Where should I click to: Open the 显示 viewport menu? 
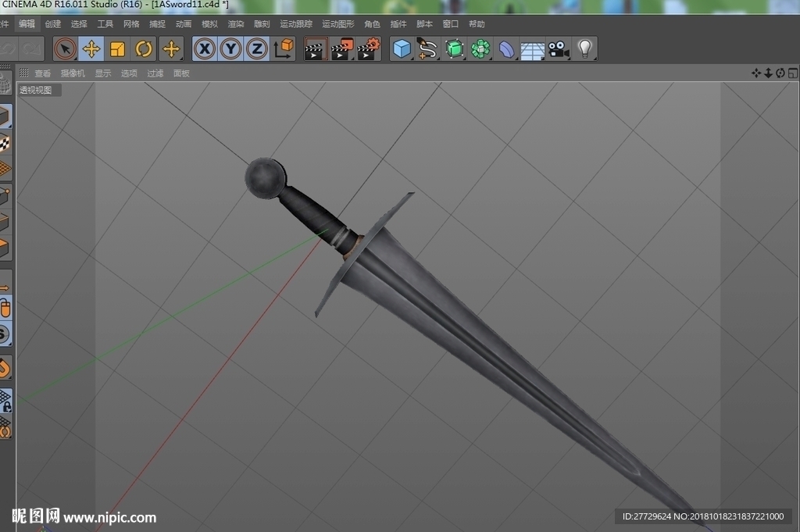pyautogui.click(x=103, y=73)
